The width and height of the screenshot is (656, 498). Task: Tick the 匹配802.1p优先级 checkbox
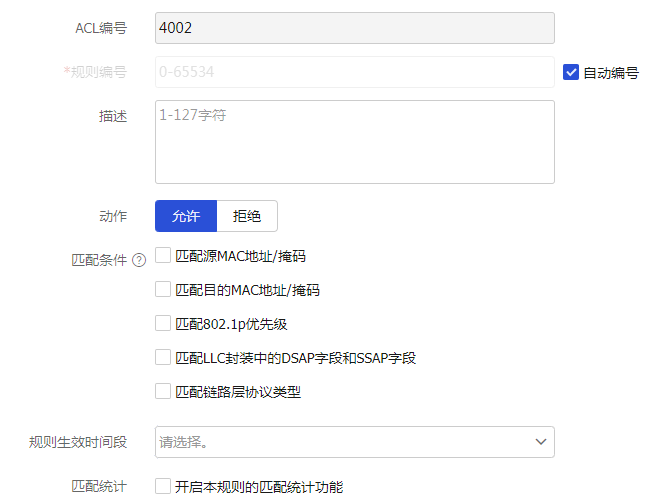(x=163, y=323)
